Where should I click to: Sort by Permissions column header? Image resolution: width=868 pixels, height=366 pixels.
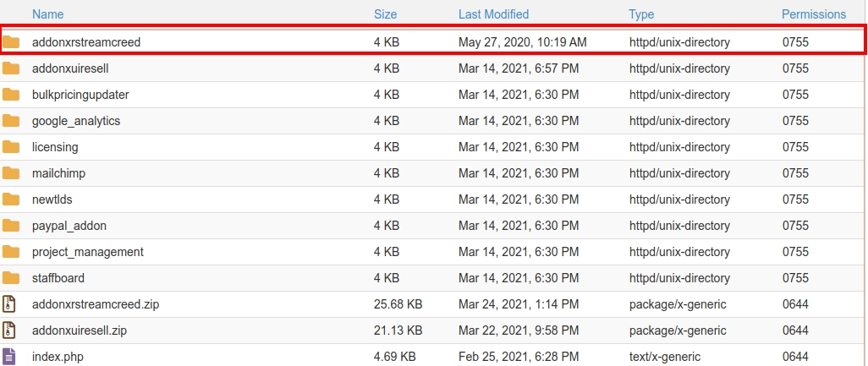point(813,14)
